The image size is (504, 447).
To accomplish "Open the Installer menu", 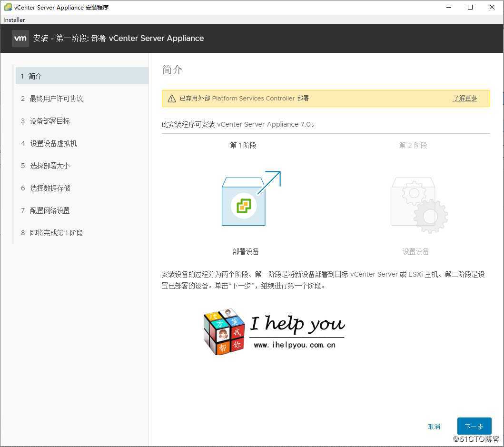I will (14, 20).
